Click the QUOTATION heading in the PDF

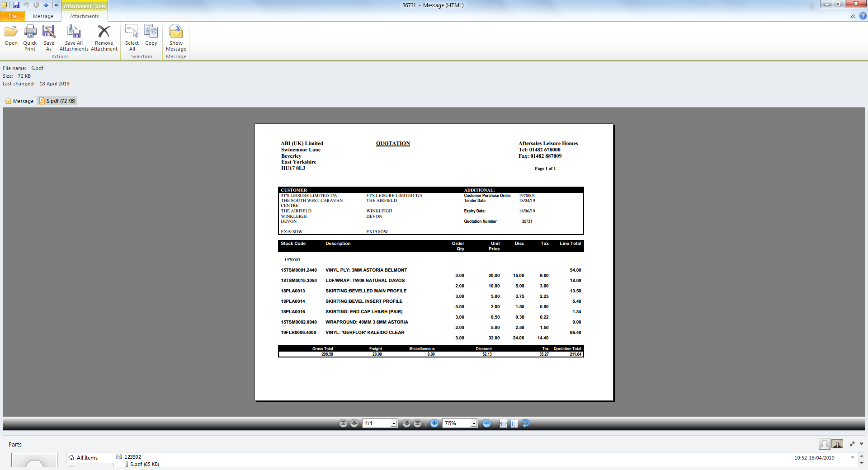coord(393,143)
